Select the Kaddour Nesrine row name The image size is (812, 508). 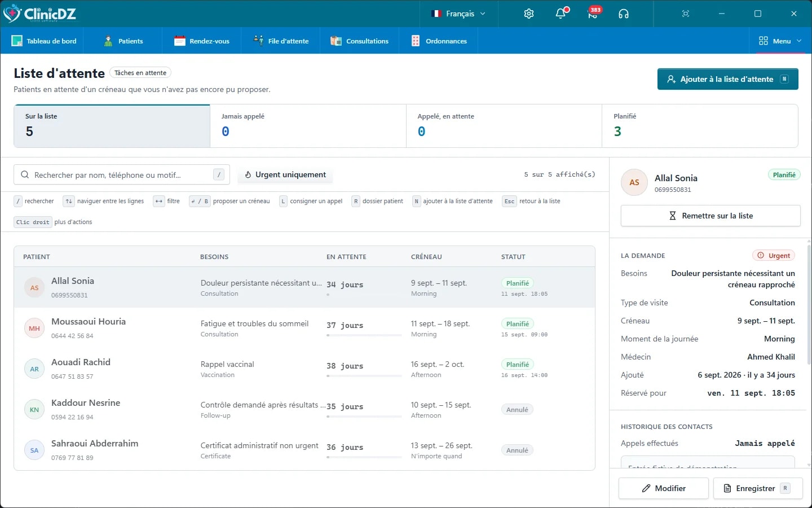[x=86, y=402]
